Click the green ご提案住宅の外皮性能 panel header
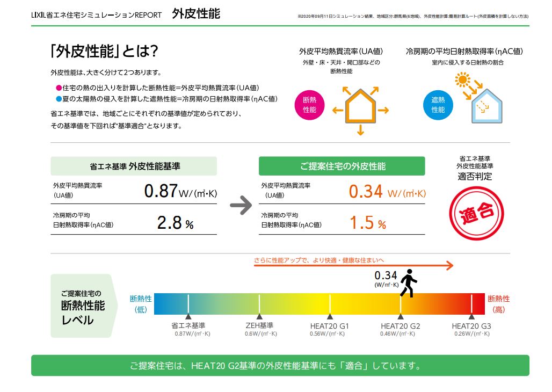Screen dimensions: 552x392 [342, 166]
